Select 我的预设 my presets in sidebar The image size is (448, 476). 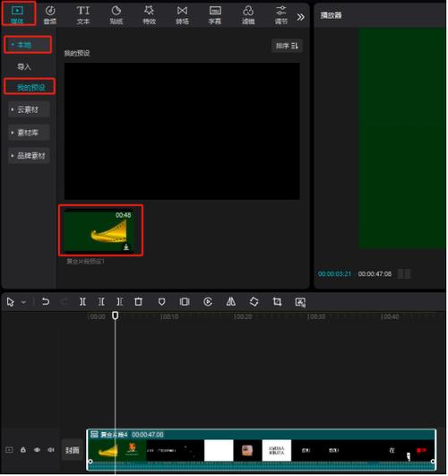pos(31,88)
